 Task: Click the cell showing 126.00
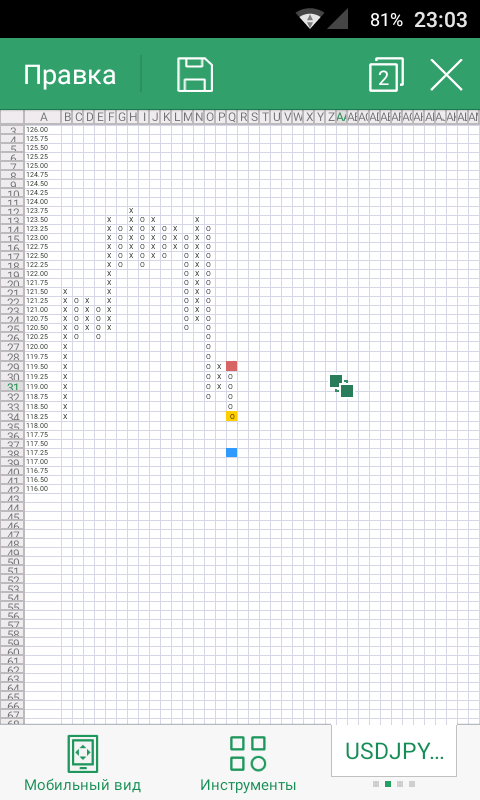pos(43,130)
